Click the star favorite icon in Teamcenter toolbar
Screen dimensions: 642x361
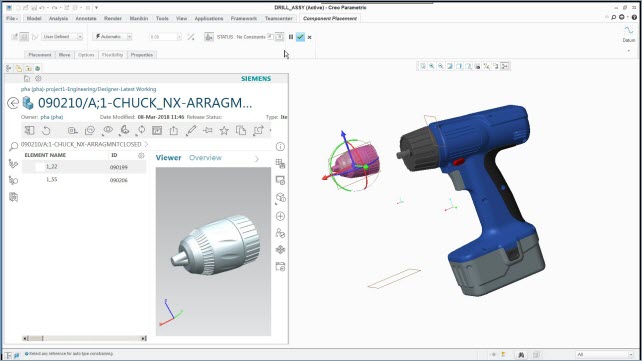(x=224, y=131)
